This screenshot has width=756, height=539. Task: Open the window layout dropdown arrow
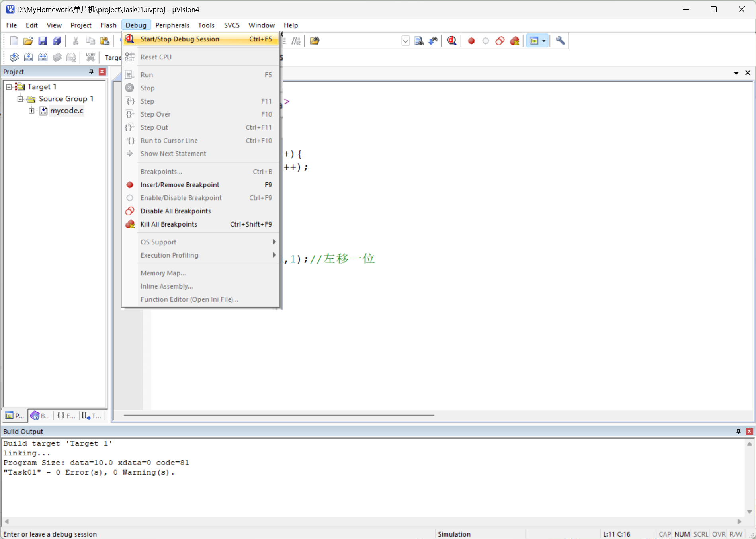544,41
